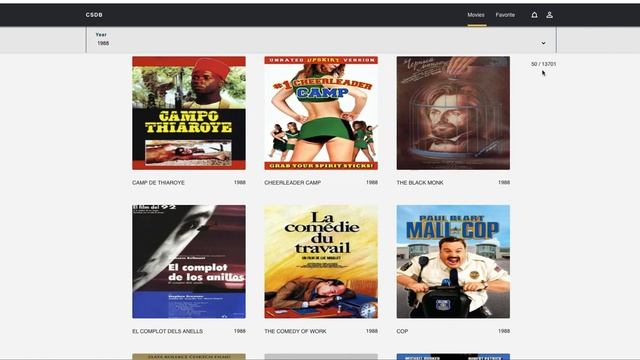
Task: Open the Cheerleader Camp movie poster
Action: [x=321, y=113]
